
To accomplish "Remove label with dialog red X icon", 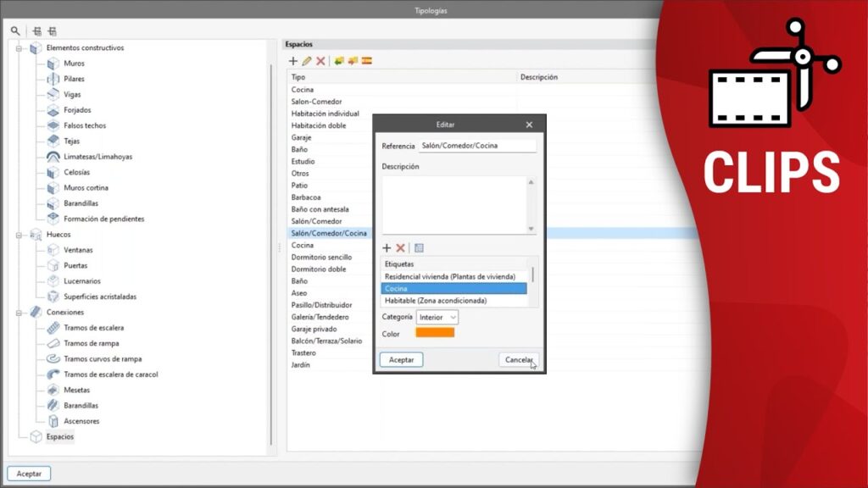I will pos(400,248).
